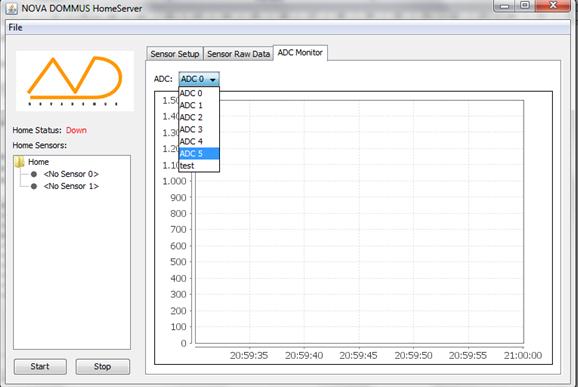Click the Java app icon in title bar
The width and height of the screenshot is (578, 387).
11,8
